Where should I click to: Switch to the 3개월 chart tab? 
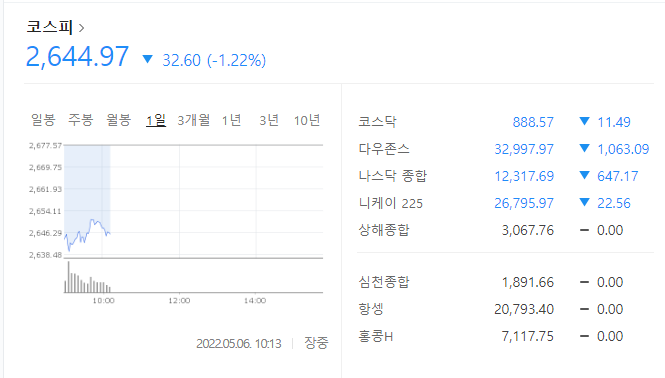[x=193, y=120]
